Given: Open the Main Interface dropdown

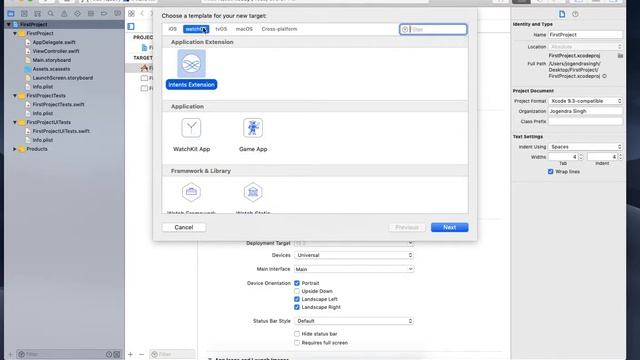Looking at the screenshot, I should tap(354, 269).
